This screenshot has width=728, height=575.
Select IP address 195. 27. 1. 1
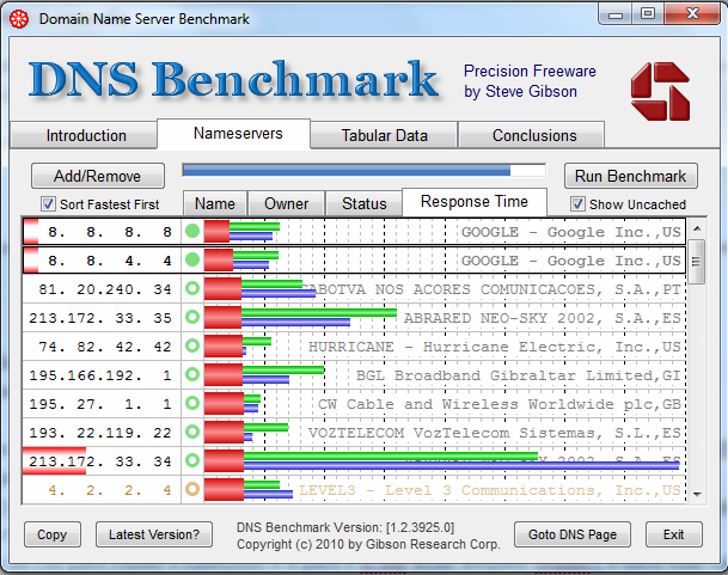(100, 404)
